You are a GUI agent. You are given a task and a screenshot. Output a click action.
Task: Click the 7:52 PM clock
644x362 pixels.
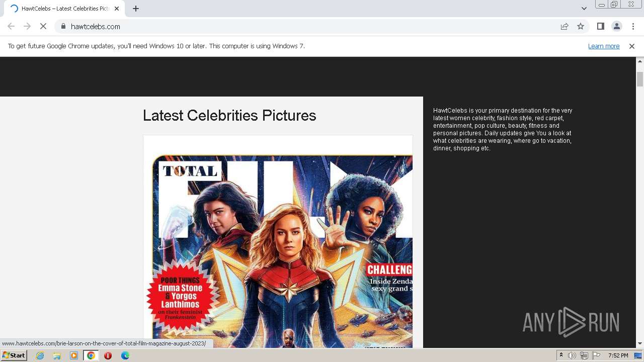click(x=618, y=355)
